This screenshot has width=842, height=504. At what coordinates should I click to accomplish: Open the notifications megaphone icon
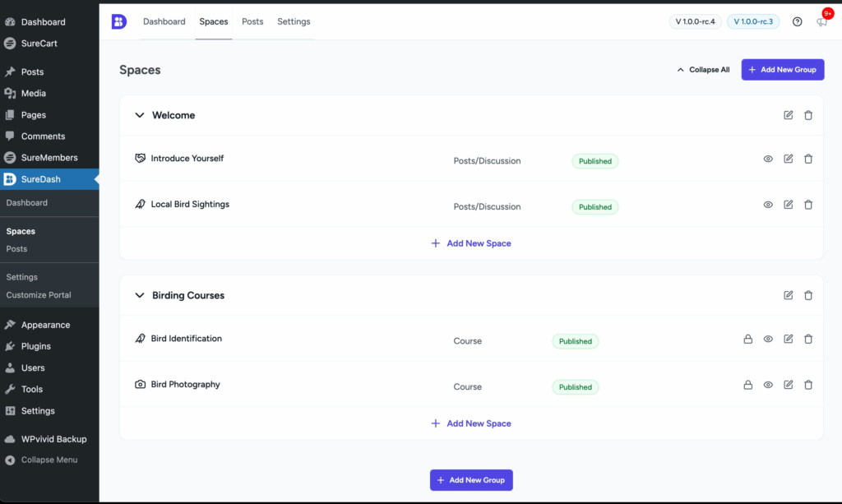coord(821,22)
